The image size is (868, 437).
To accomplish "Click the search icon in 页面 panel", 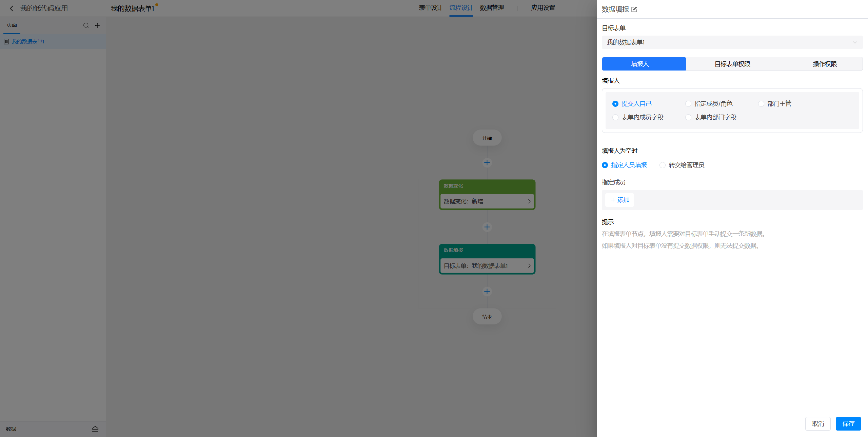I will pyautogui.click(x=86, y=25).
